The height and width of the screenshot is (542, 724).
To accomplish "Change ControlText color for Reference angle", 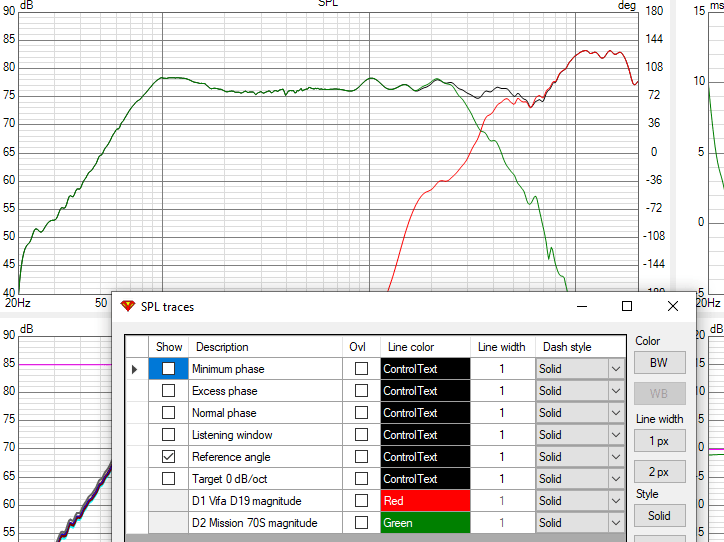I will [425, 457].
